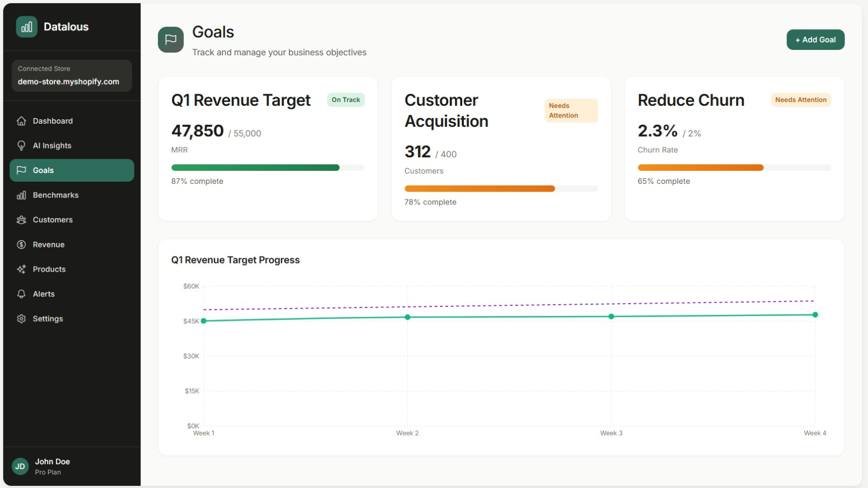Open the demo-store.myshopify.com connected store card
868x488 pixels.
[x=71, y=76]
